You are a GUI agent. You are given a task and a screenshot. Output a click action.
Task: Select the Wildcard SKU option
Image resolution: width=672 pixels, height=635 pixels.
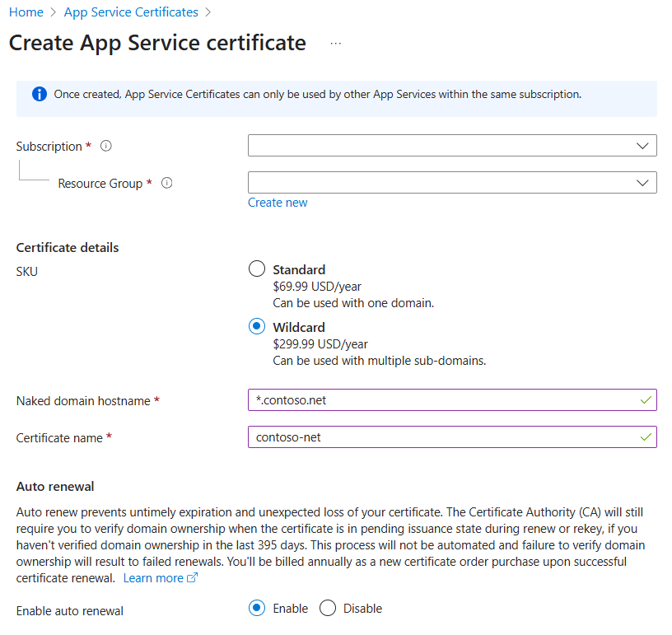[x=257, y=327]
